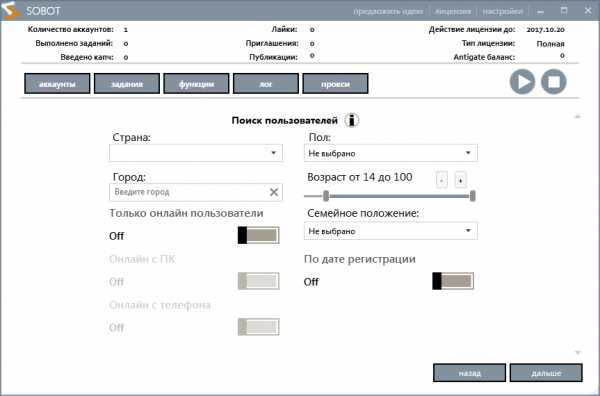Image resolution: width=600 pixels, height=396 pixels.
Task: Click the minus button beside Возраст
Action: pyautogui.click(x=442, y=180)
